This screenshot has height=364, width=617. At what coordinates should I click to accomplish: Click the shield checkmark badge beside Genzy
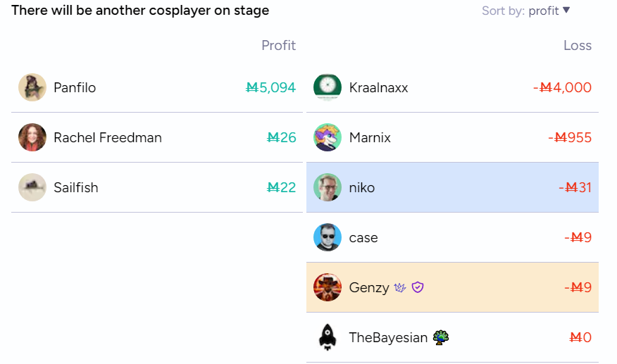coord(418,288)
